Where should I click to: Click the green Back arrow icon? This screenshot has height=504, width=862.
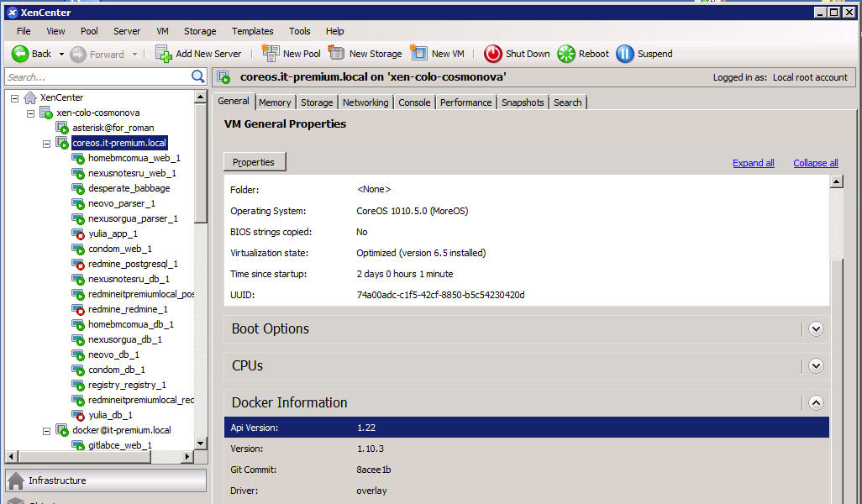tap(20, 54)
